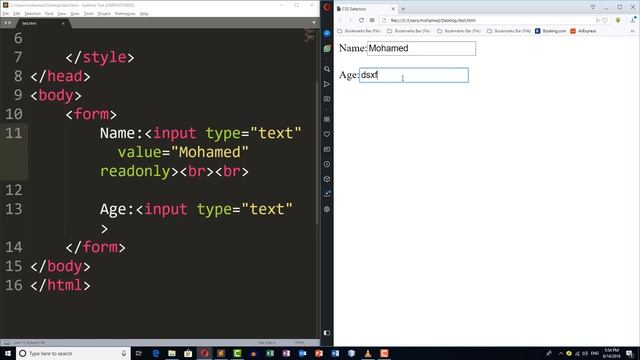Open the Tab Size selector in status bar

267,343
